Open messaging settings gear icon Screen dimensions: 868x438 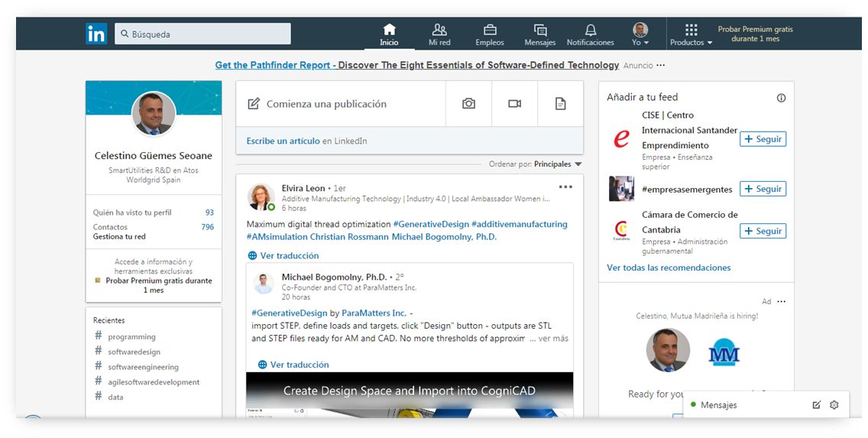[x=834, y=405]
